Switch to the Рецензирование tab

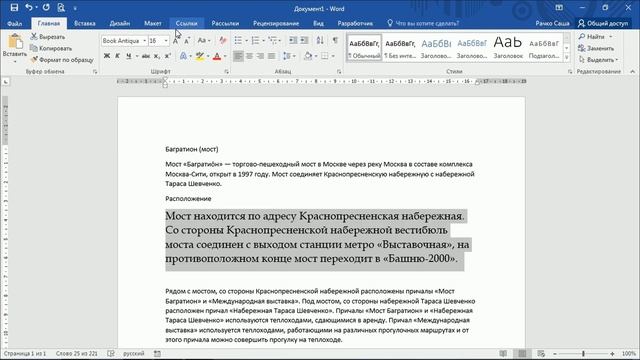276,23
